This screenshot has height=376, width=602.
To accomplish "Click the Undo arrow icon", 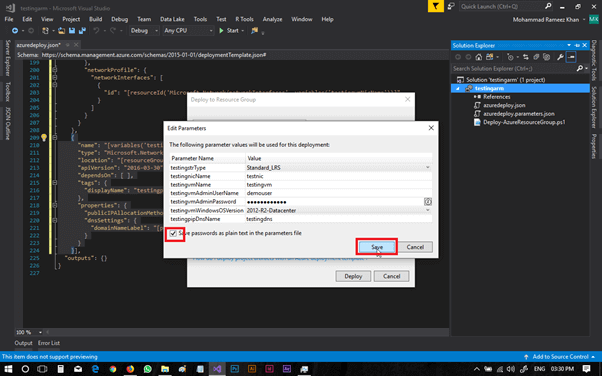I will pos(96,31).
